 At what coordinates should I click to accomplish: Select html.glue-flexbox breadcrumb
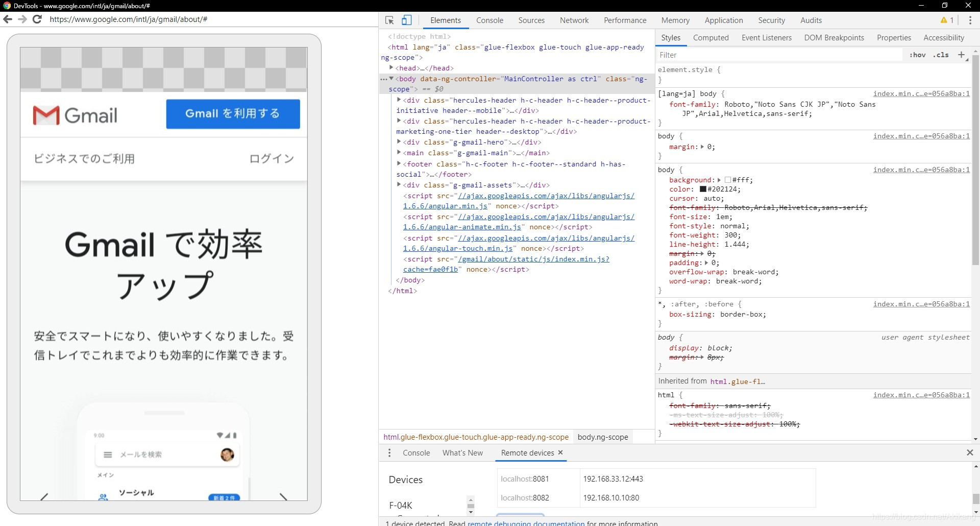(x=476, y=437)
